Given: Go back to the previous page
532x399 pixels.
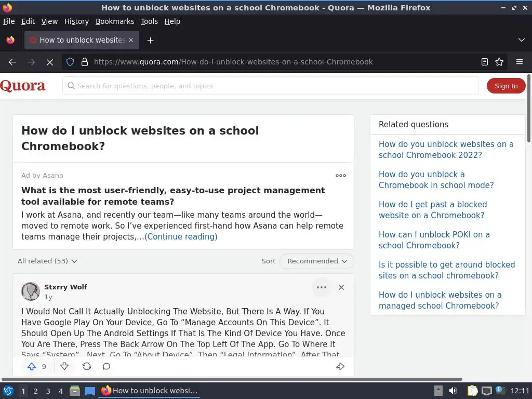Looking at the screenshot, I should click(x=12, y=62).
